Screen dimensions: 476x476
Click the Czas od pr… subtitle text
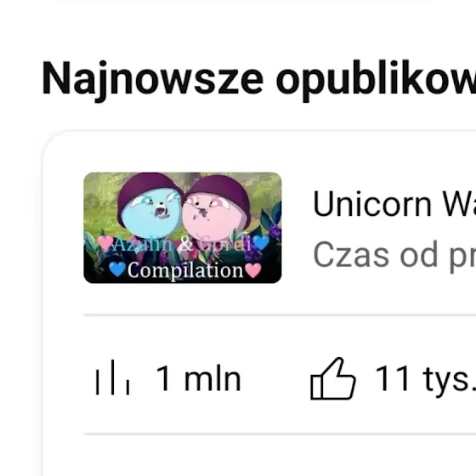[394, 255]
